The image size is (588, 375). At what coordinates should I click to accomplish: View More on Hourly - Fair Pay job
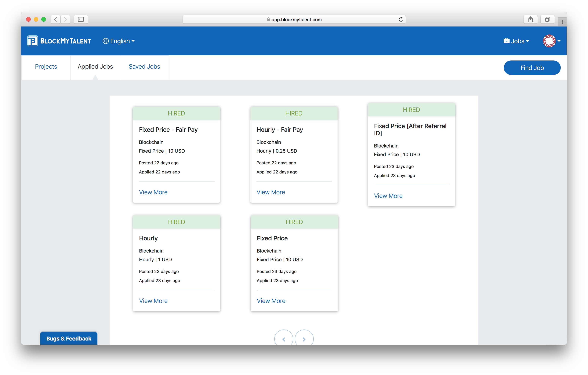270,192
